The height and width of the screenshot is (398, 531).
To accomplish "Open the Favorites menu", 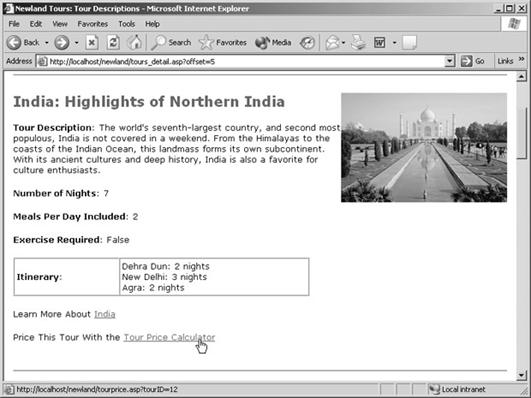I will coord(92,24).
